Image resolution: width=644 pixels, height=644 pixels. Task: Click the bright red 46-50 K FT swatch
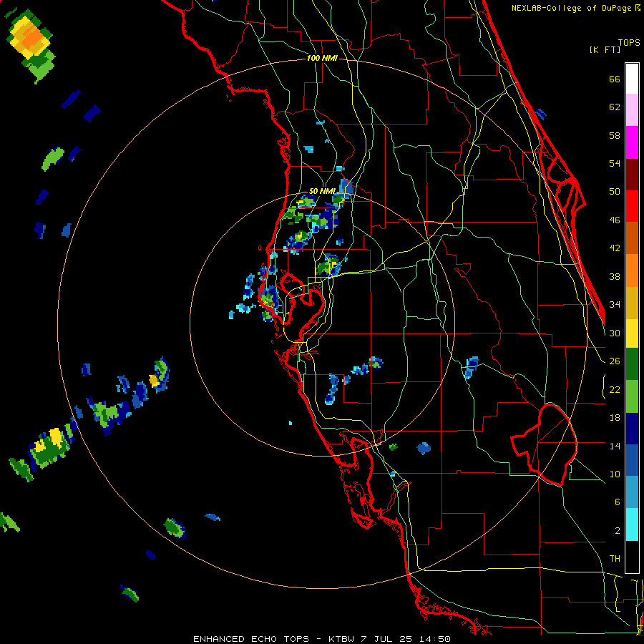pyautogui.click(x=632, y=206)
